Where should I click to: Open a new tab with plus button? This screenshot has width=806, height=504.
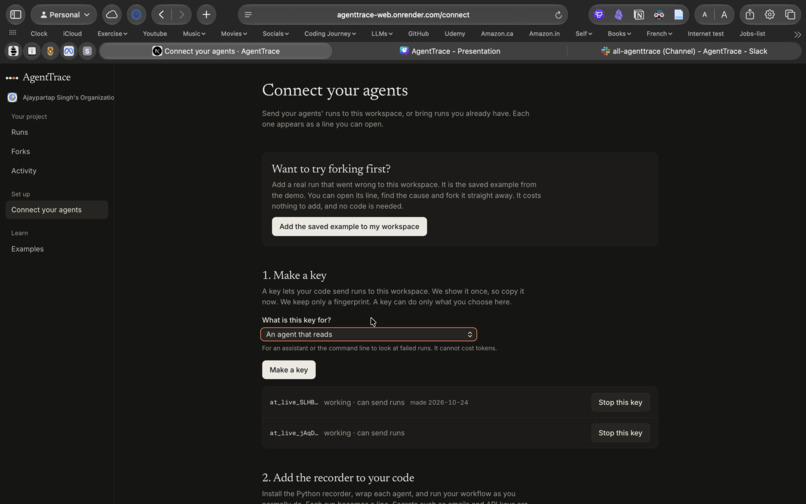pos(206,14)
